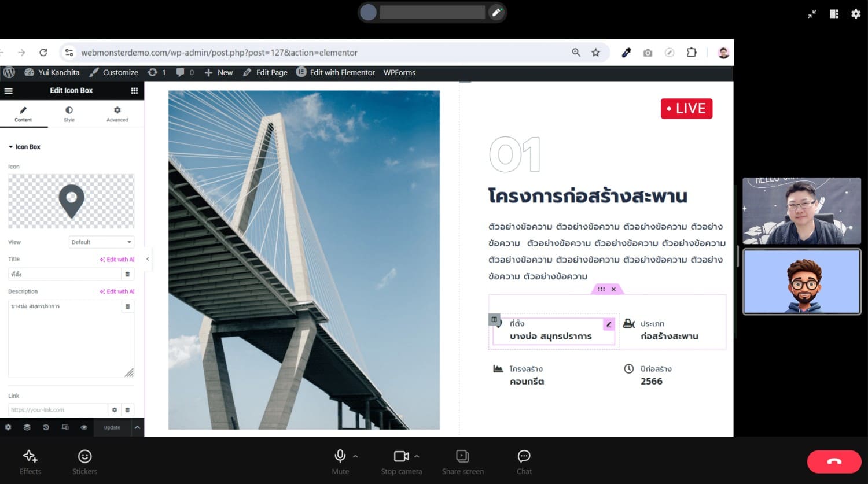Stop the camera

click(x=401, y=461)
